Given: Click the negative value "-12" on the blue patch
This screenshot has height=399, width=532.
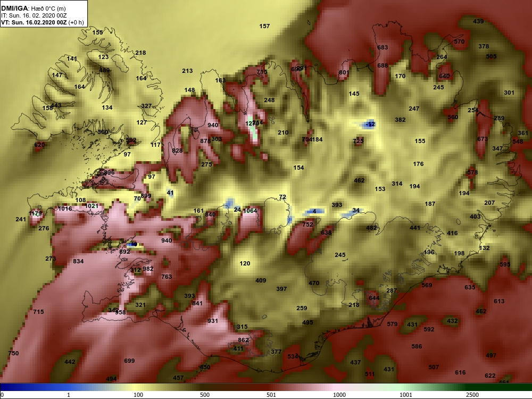Looking at the screenshot, I should tap(371, 124).
